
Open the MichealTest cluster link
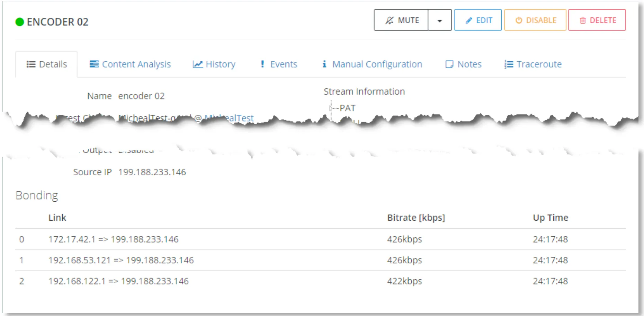pos(229,118)
